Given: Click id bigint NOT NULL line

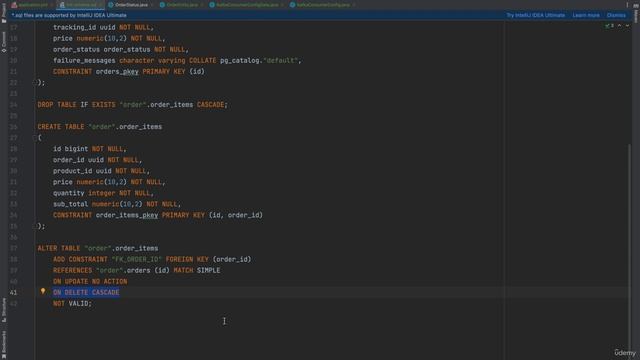Looking at the screenshot, I should [90, 149].
